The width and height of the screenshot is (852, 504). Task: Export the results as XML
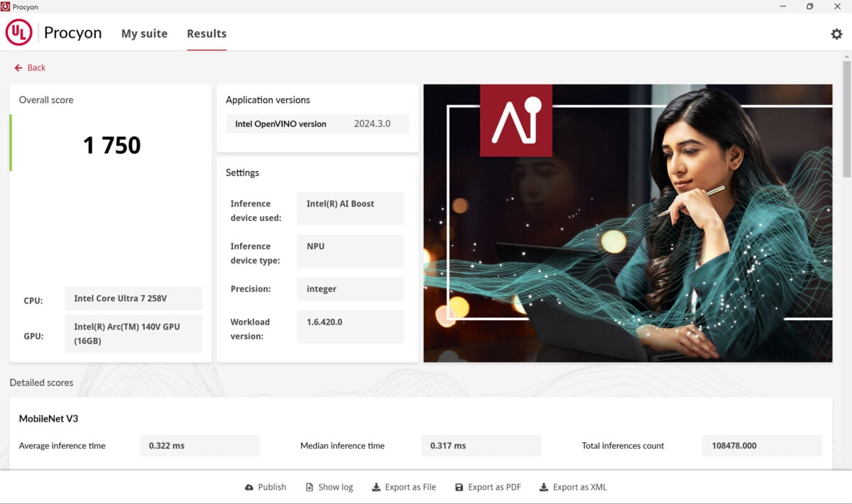pos(573,487)
